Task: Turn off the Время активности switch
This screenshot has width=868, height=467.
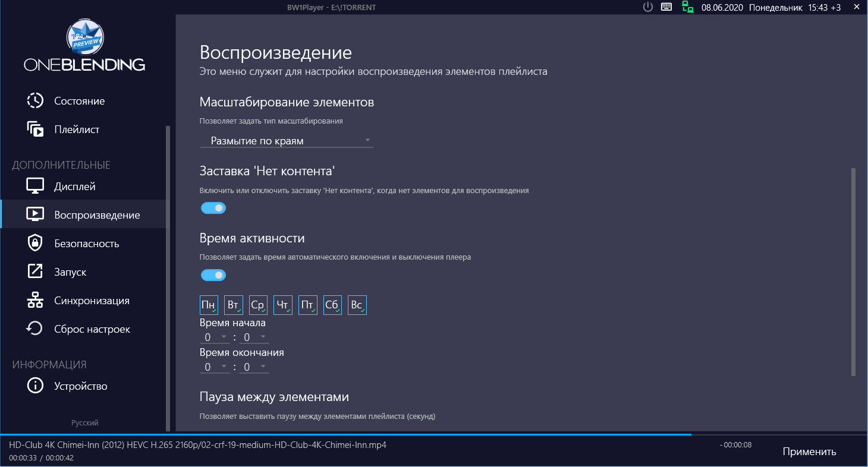Action: coord(213,275)
